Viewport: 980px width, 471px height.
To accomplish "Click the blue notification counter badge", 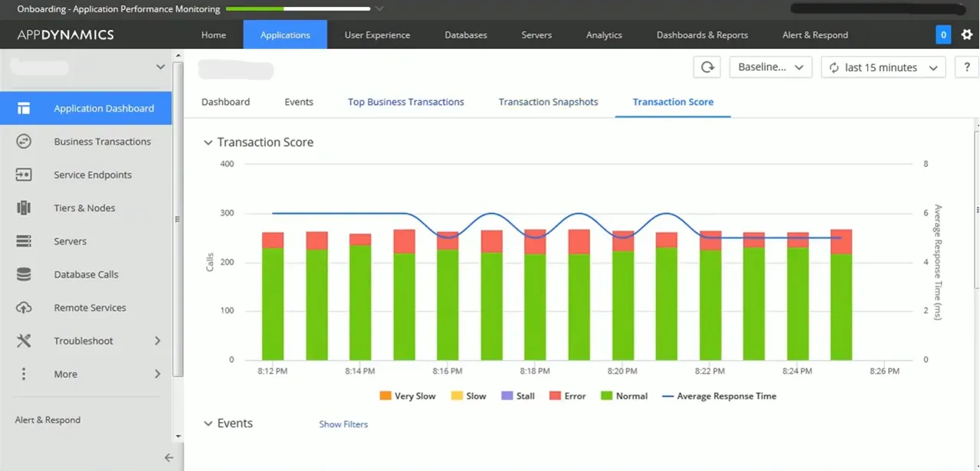I will click(943, 34).
